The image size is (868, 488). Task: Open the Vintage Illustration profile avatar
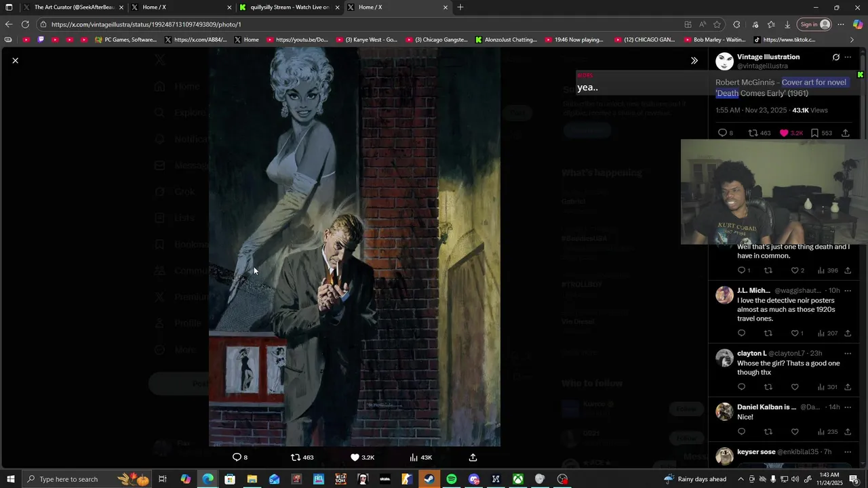point(725,61)
